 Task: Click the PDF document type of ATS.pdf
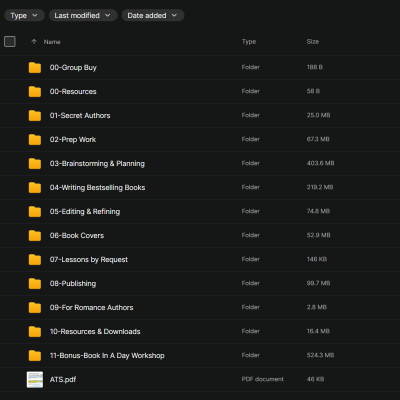coord(263,379)
